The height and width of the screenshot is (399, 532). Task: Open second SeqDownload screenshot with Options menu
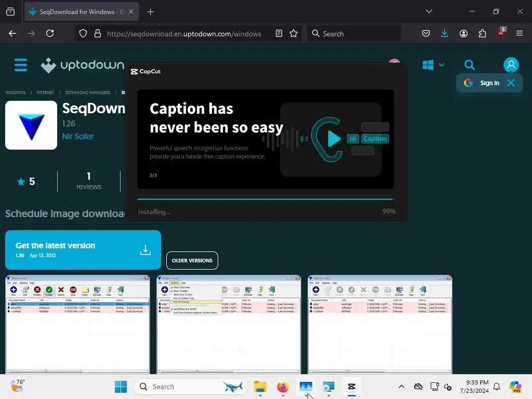click(x=229, y=324)
